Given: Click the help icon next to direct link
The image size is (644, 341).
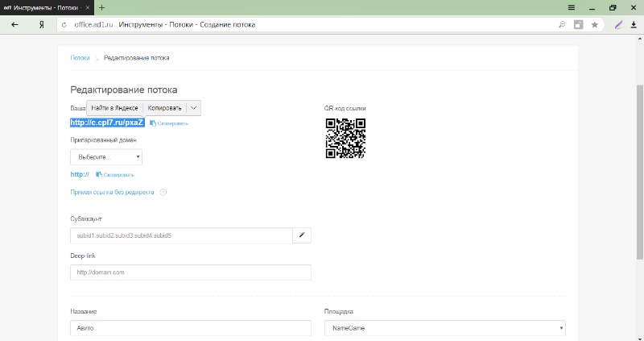Looking at the screenshot, I should [163, 192].
